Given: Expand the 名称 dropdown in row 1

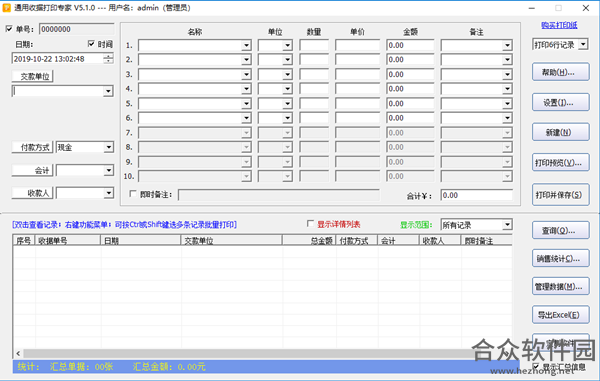Looking at the screenshot, I should (x=246, y=46).
